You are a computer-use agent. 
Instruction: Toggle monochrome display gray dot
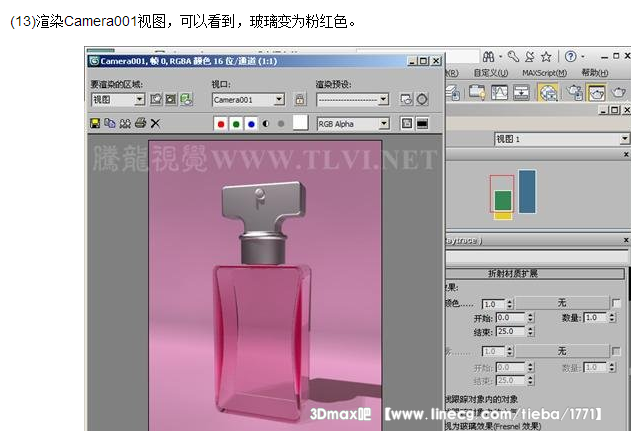[x=281, y=124]
